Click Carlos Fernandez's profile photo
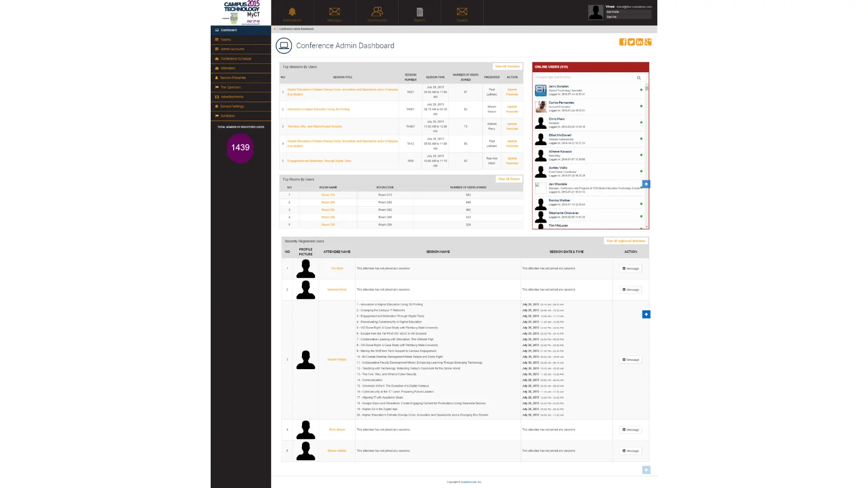This screenshot has height=488, width=868. [x=541, y=107]
